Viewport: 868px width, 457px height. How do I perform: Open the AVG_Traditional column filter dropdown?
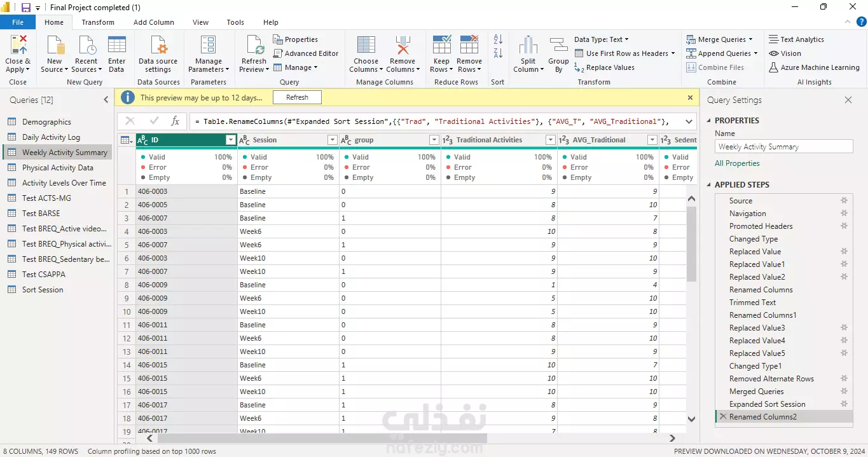tap(652, 140)
